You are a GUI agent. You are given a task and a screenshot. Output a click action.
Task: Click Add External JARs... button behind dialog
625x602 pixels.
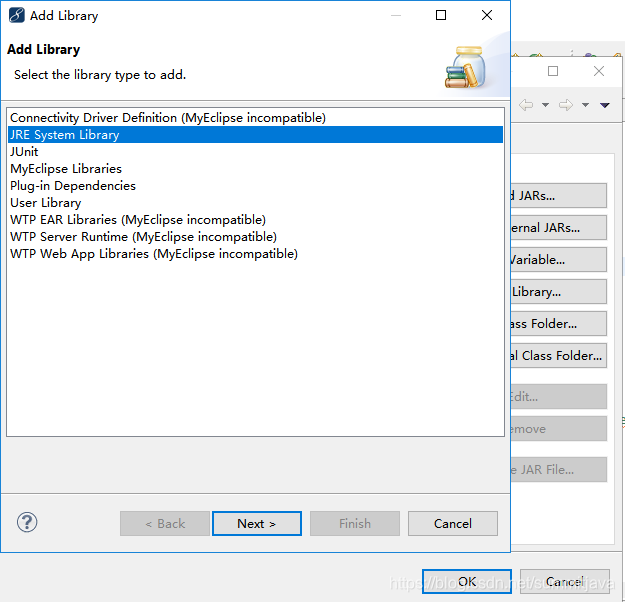[x=558, y=228]
